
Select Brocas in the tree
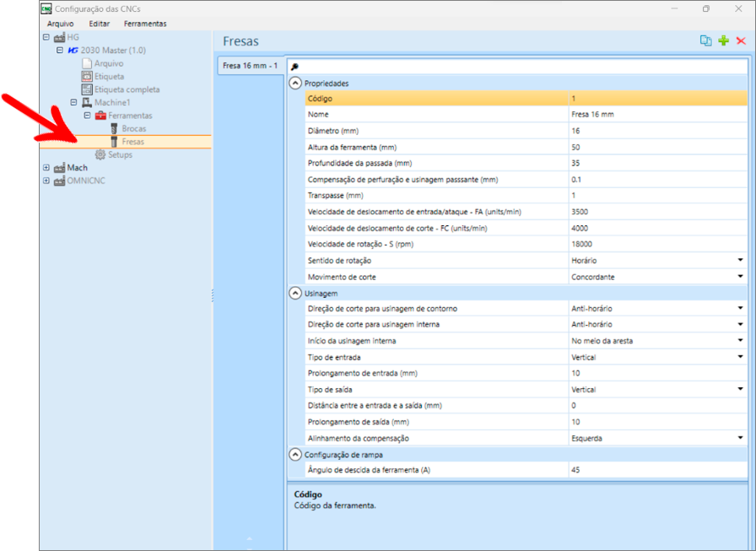coord(134,129)
